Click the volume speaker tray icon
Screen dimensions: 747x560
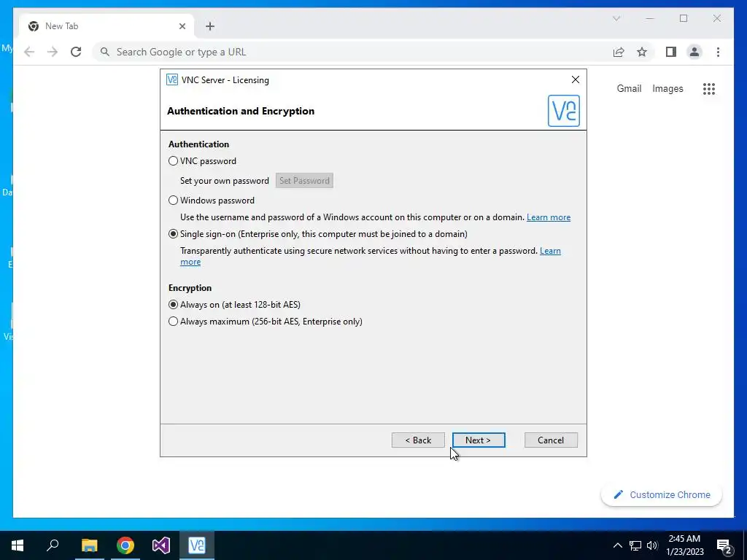[x=652, y=545]
